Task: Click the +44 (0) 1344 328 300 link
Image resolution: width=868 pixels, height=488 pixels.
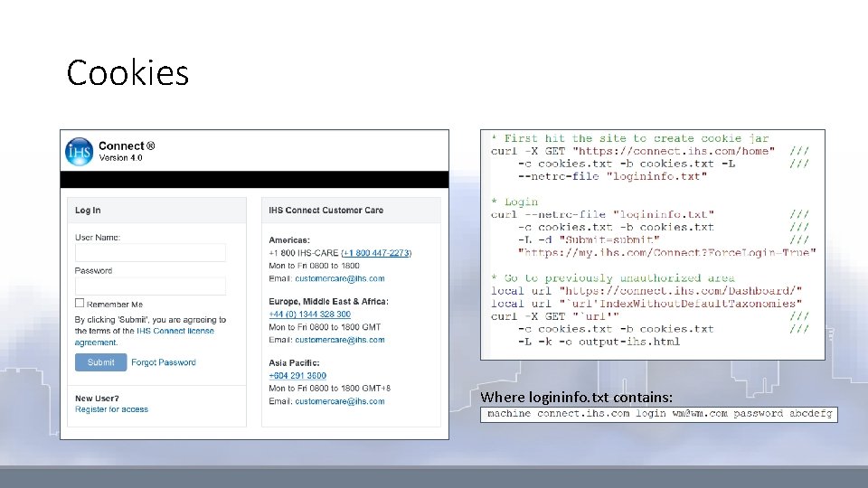Action: click(x=309, y=314)
